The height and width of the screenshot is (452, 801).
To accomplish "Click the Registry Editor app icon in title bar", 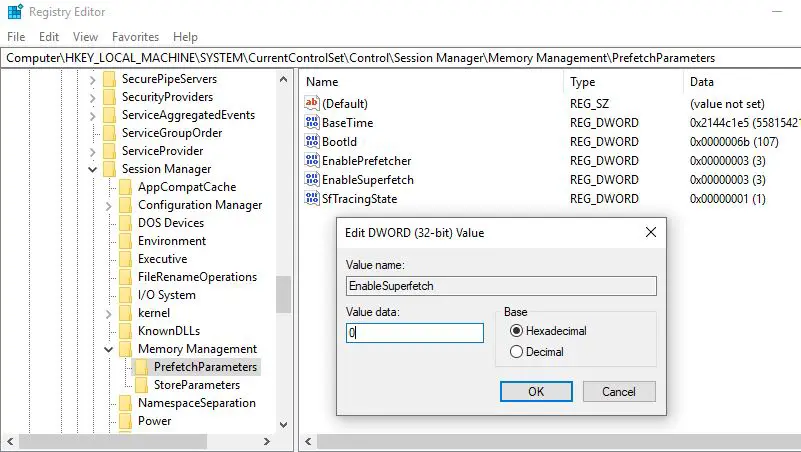I will point(15,11).
